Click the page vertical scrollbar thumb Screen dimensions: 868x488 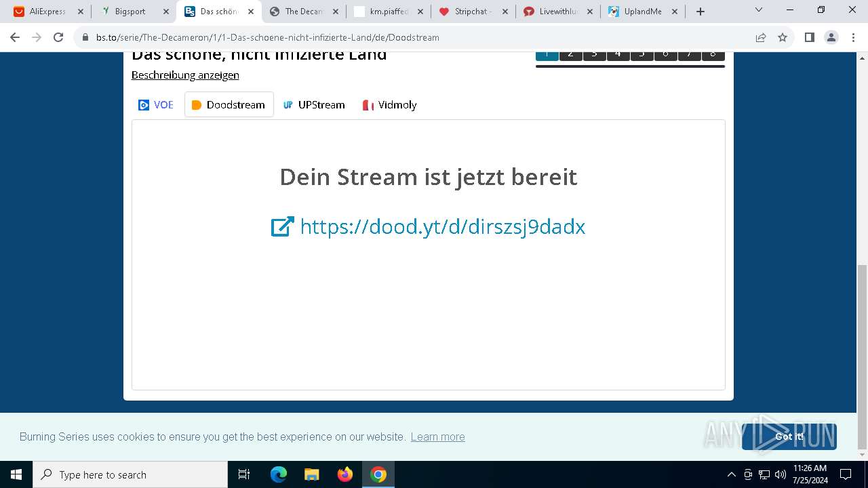pos(862,357)
